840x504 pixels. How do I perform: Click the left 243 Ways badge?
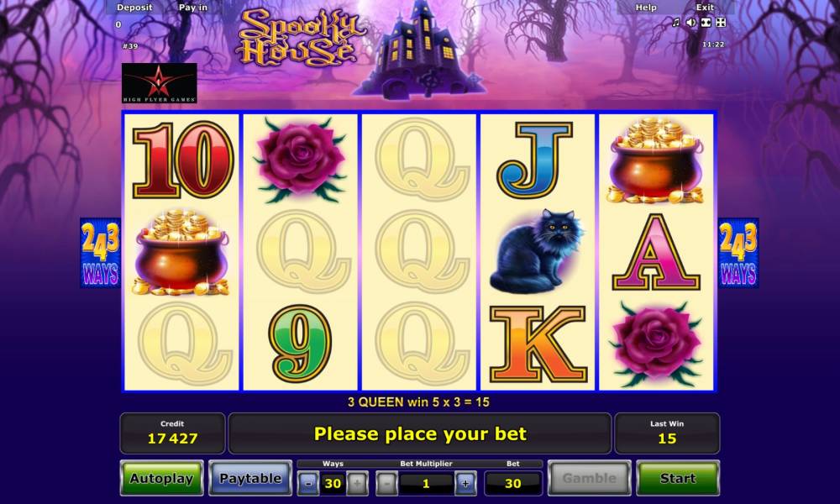point(100,253)
